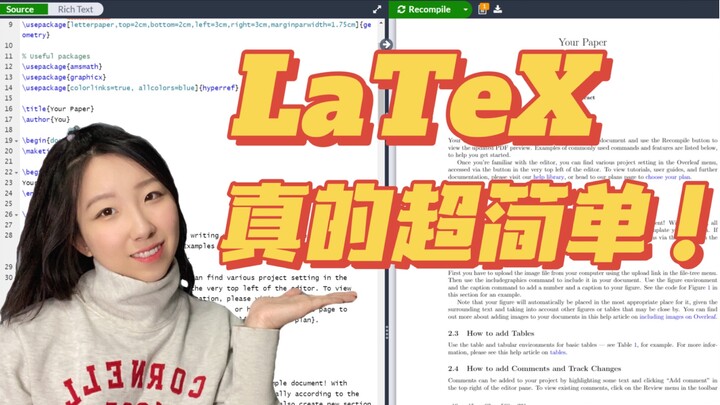This screenshot has width=720, height=405.
Task: Click 'Your Paper' title in PDF preview
Action: (582, 42)
